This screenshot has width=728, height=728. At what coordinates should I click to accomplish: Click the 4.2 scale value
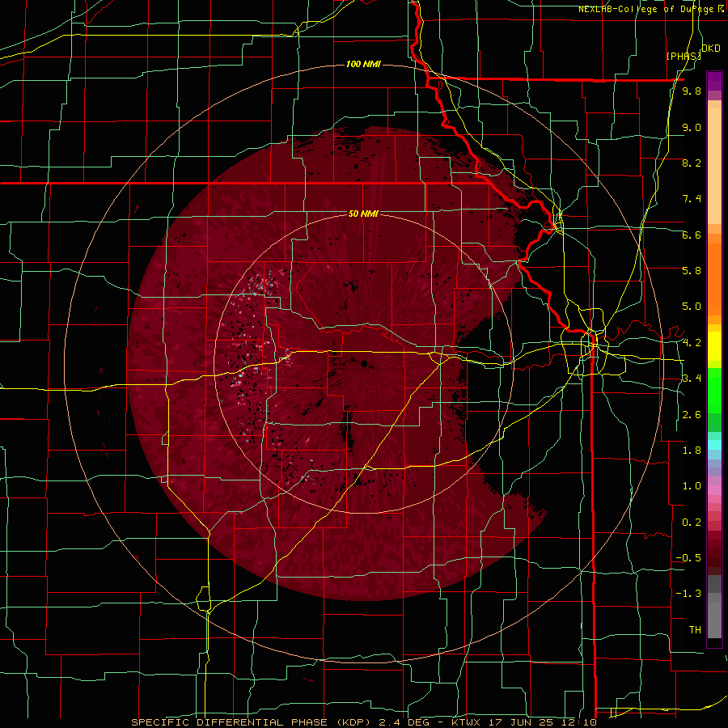tap(692, 343)
